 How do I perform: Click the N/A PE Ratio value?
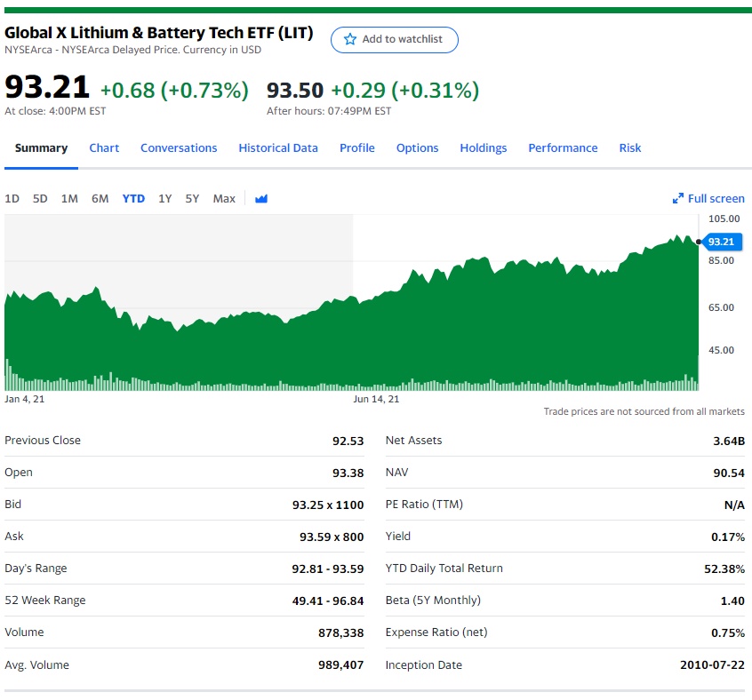point(734,505)
